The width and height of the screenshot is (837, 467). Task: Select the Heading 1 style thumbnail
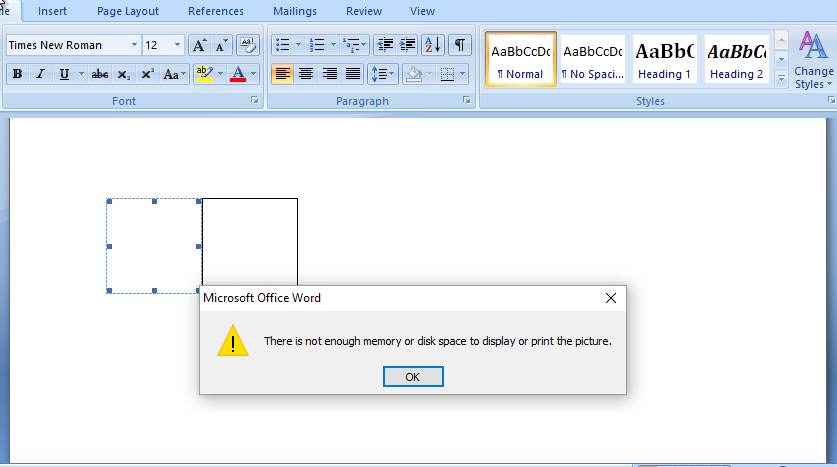pos(665,59)
